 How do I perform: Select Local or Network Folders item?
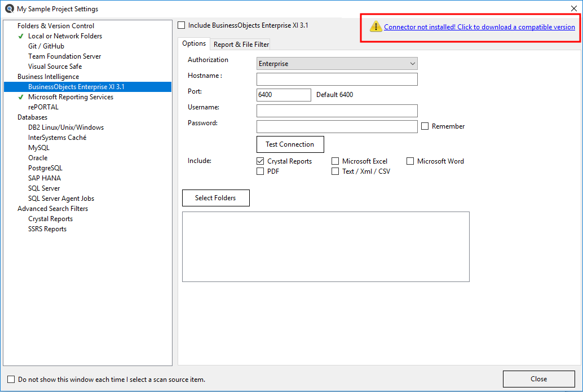[65, 36]
